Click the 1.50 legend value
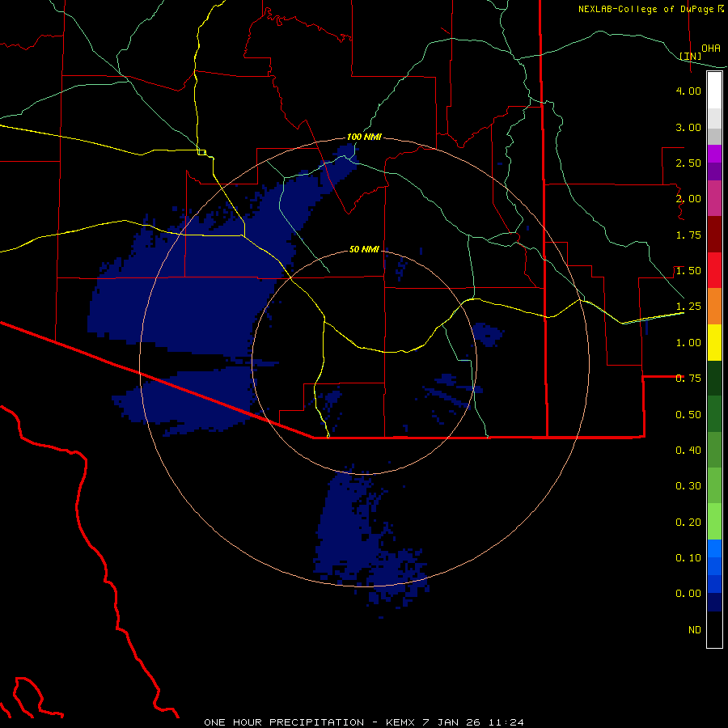The width and height of the screenshot is (728, 728). [x=688, y=271]
